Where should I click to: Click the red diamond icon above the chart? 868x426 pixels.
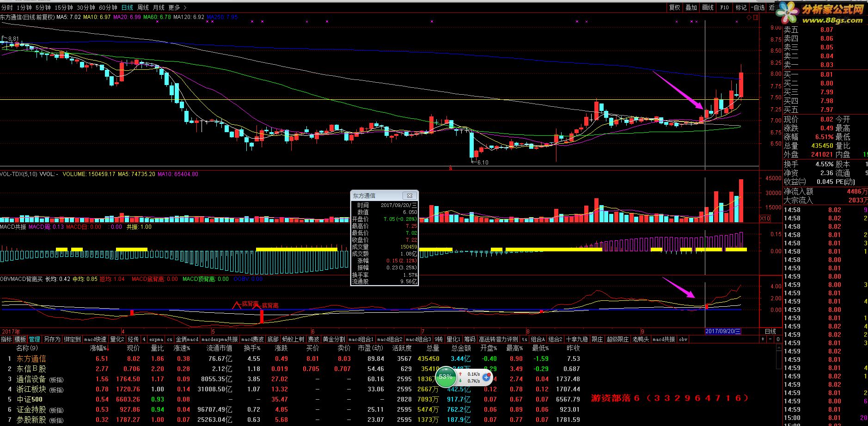coord(749,18)
